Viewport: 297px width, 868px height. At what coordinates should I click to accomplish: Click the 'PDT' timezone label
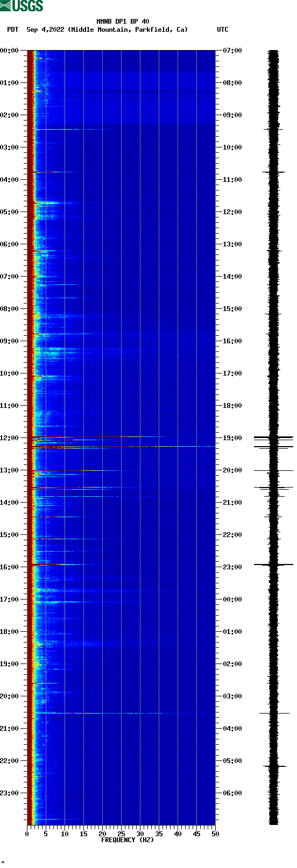point(12,30)
